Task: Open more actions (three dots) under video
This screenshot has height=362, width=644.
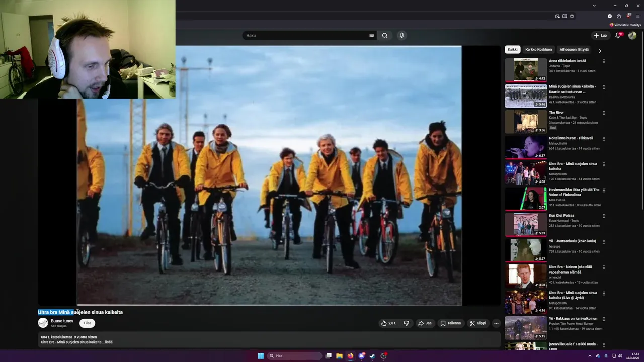Action: click(x=496, y=323)
